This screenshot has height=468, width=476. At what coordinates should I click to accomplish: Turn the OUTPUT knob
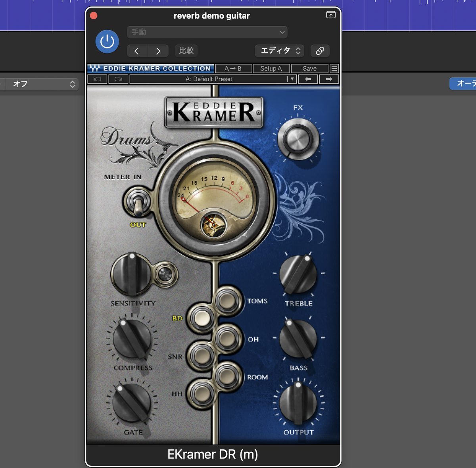[x=298, y=403]
